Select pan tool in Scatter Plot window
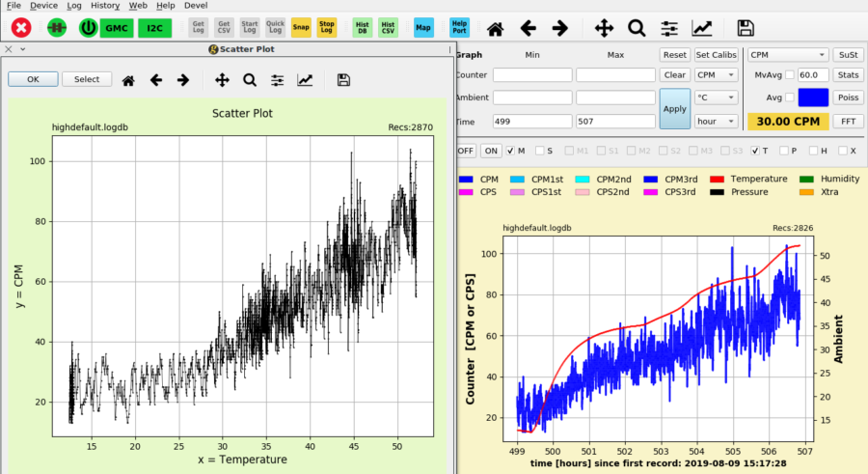 pyautogui.click(x=222, y=80)
